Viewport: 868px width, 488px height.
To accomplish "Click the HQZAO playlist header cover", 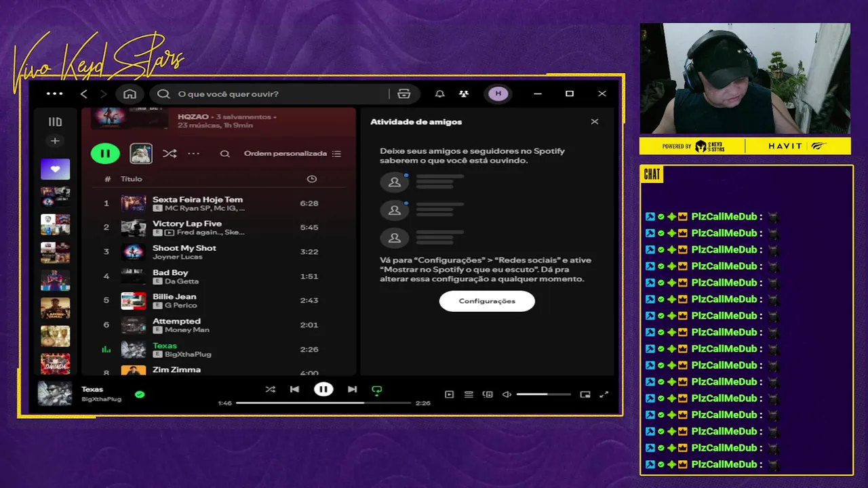I will [129, 117].
